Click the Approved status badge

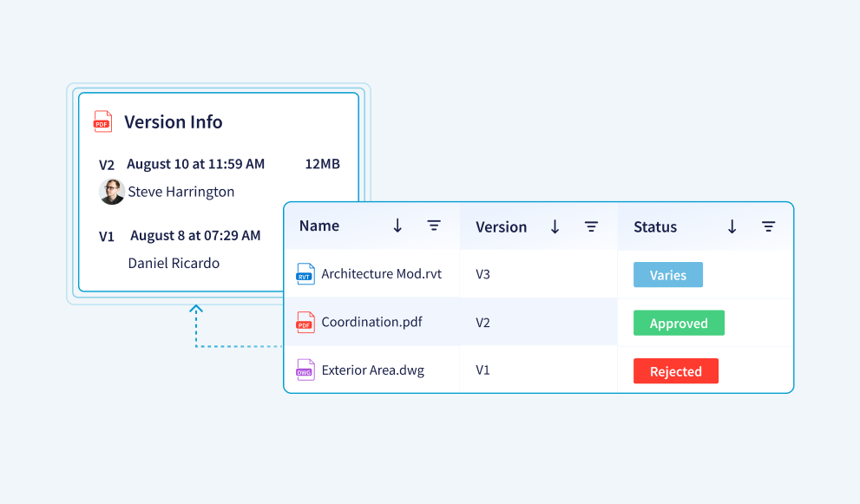click(679, 323)
